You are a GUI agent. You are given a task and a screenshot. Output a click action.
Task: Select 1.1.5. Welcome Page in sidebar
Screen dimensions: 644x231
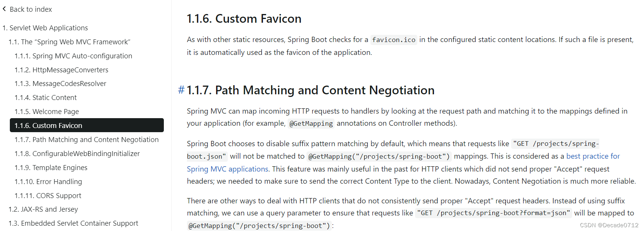coord(47,111)
